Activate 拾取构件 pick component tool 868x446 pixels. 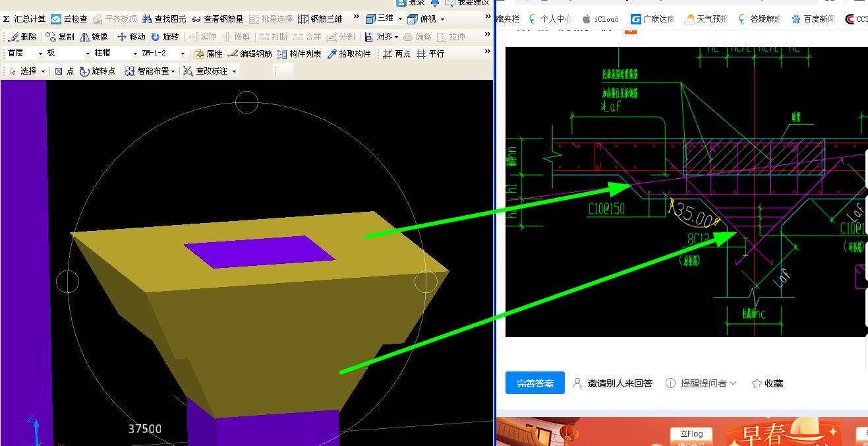pyautogui.click(x=349, y=54)
